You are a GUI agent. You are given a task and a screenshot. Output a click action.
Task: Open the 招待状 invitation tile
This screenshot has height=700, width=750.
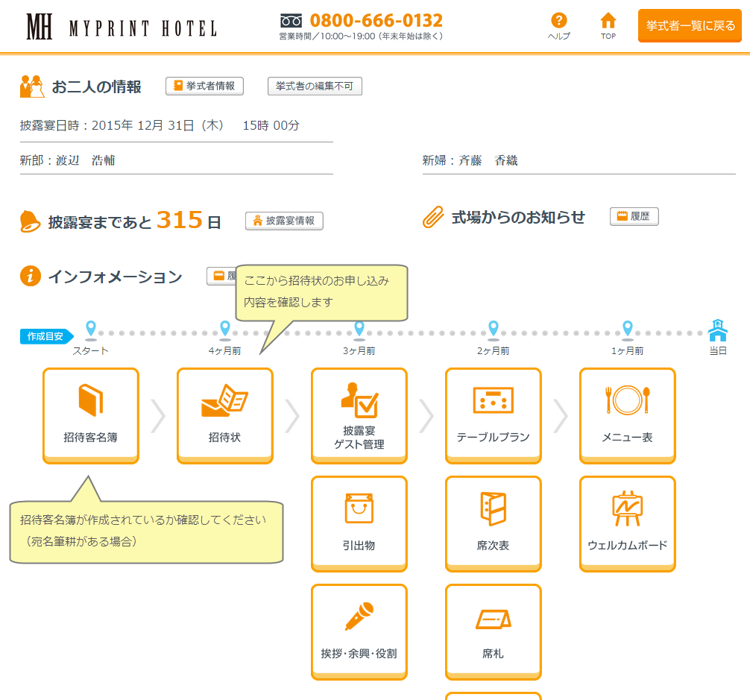224,414
